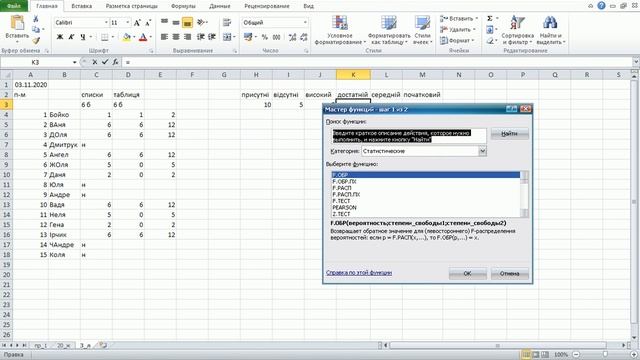
Task: Click the function search description field
Action: point(409,136)
